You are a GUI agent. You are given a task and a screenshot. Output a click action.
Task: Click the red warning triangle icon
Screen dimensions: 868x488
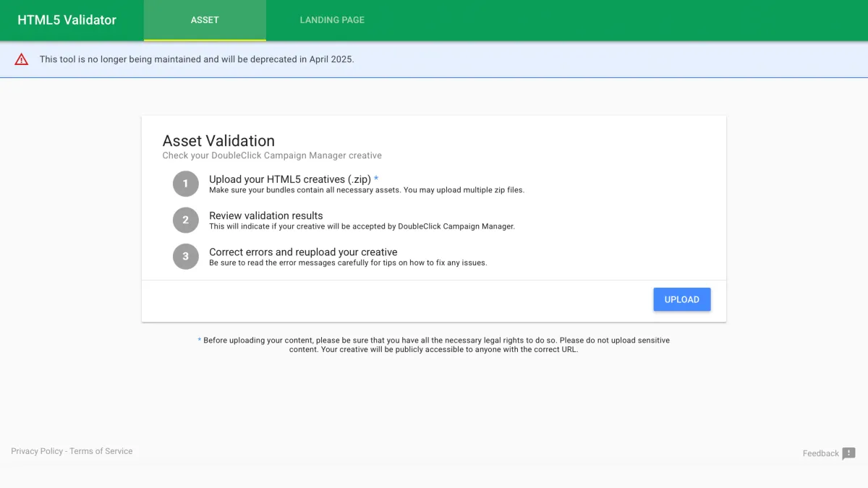coord(21,59)
